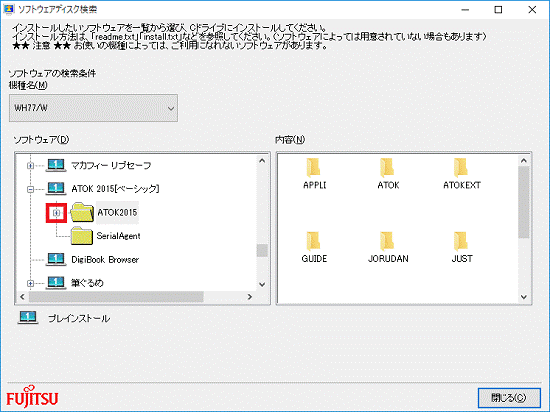Click the software tree vertical scrollbar thumb
The height and width of the screenshot is (412, 550).
tap(262, 250)
